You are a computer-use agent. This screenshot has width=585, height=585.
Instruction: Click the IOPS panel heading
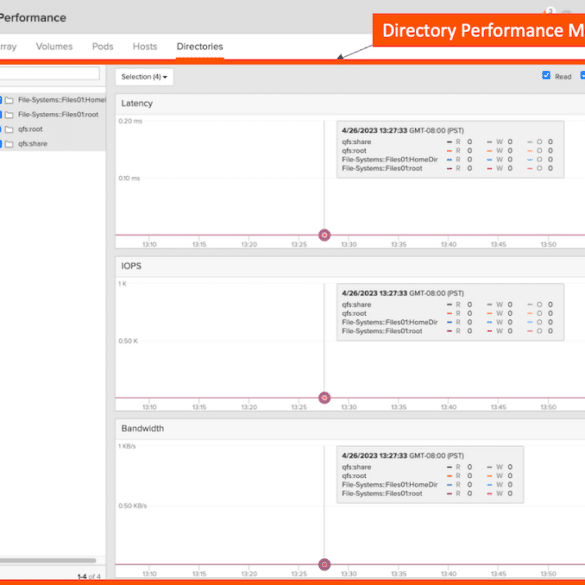pyautogui.click(x=131, y=266)
